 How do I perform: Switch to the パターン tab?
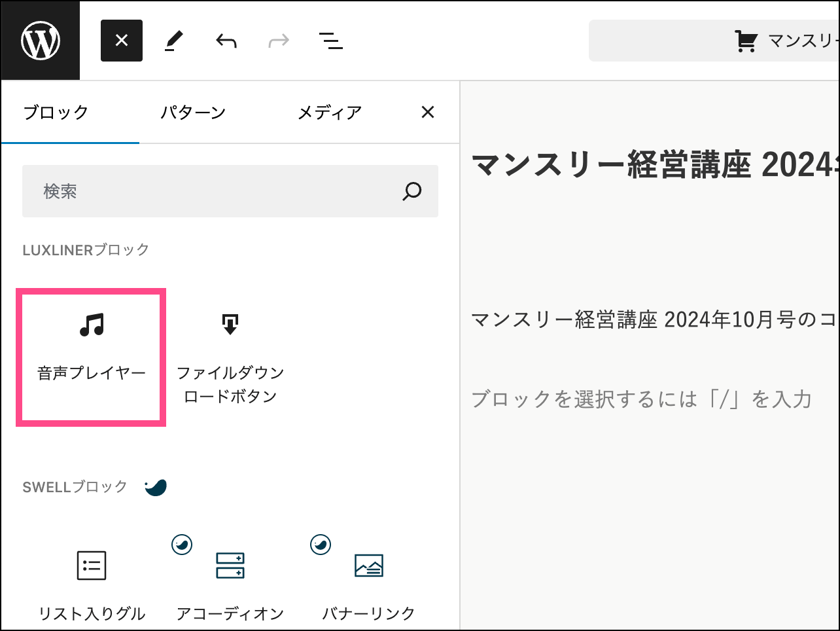[193, 113]
